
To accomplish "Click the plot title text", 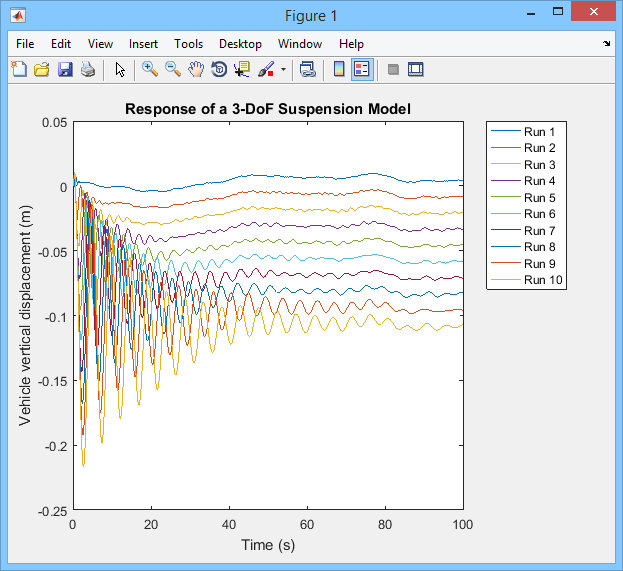I will [267, 108].
